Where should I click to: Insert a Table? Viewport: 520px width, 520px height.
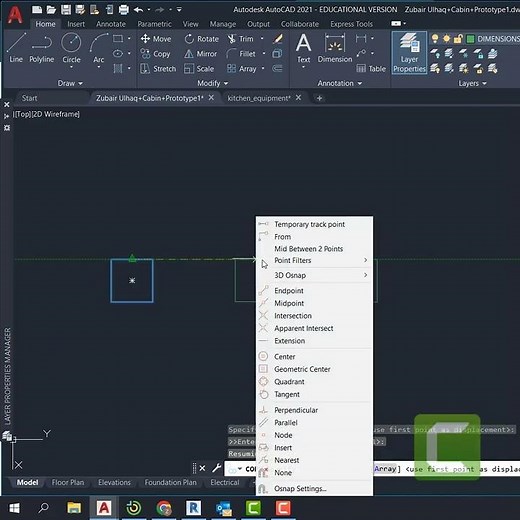[x=371, y=69]
